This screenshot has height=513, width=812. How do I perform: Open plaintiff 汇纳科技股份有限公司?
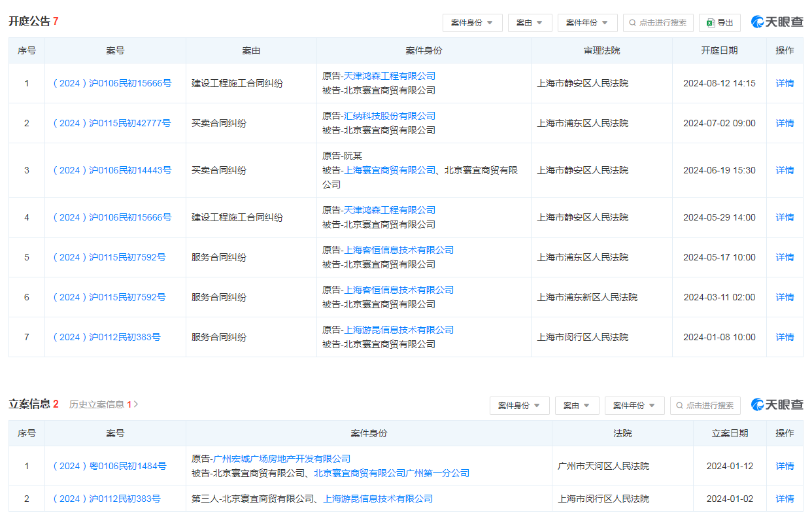point(390,116)
